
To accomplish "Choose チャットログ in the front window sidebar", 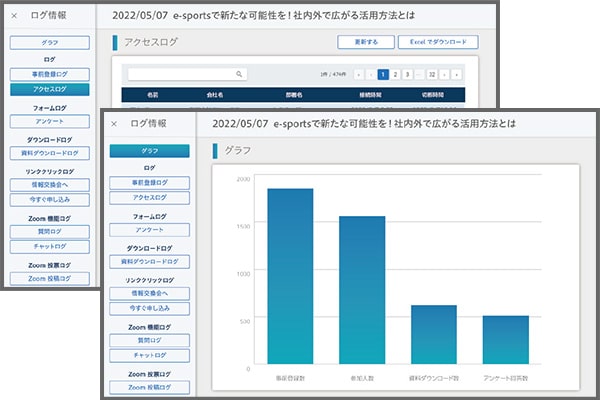I will click(x=149, y=355).
